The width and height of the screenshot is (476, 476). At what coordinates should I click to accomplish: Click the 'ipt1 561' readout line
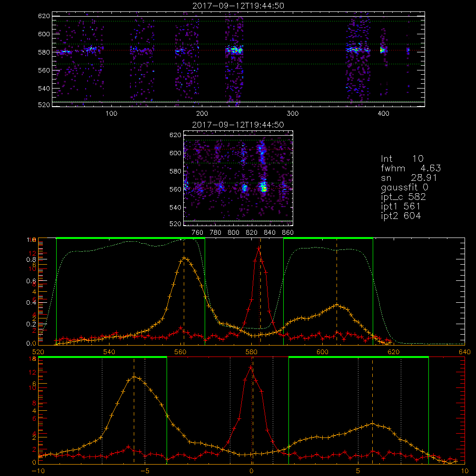point(401,207)
